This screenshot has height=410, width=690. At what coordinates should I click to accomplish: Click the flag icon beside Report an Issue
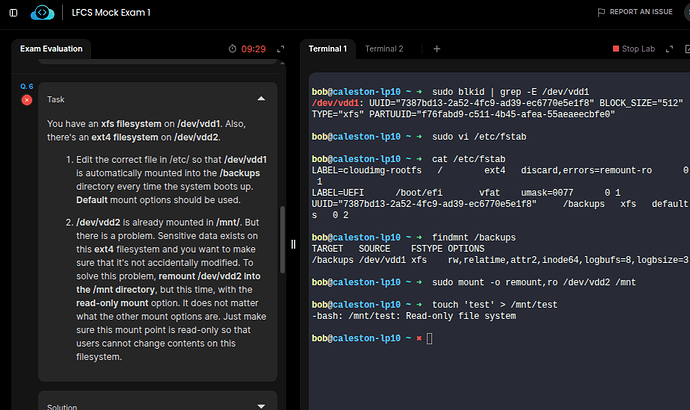pyautogui.click(x=600, y=12)
